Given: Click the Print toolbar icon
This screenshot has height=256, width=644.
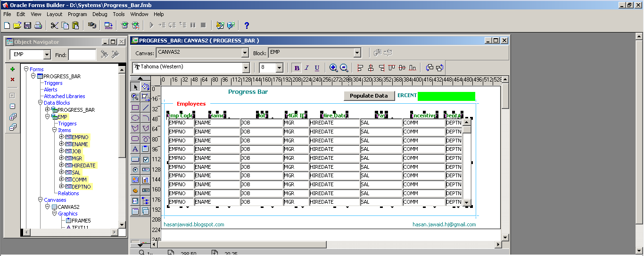Looking at the screenshot, I should click(x=38, y=25).
